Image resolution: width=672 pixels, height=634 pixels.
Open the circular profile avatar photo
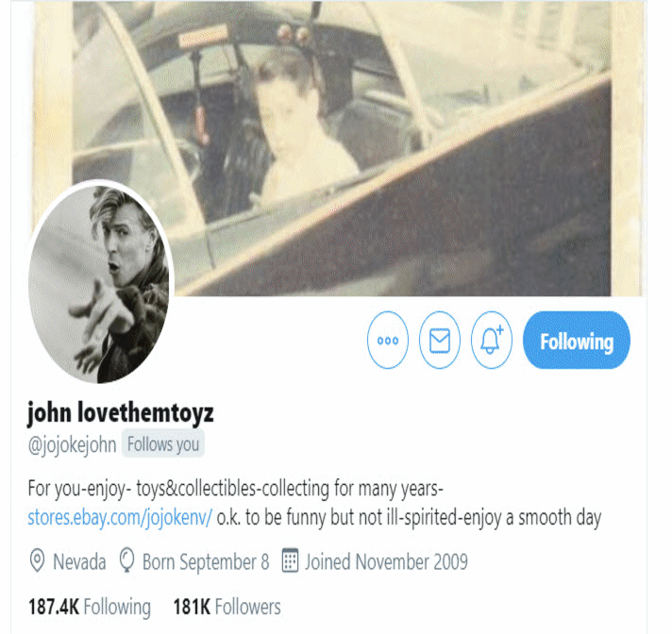click(x=100, y=283)
